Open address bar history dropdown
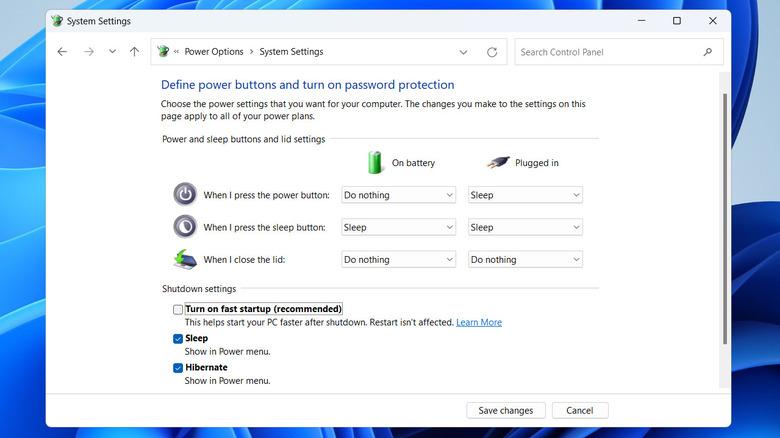Image resolution: width=780 pixels, height=438 pixels. 463,52
